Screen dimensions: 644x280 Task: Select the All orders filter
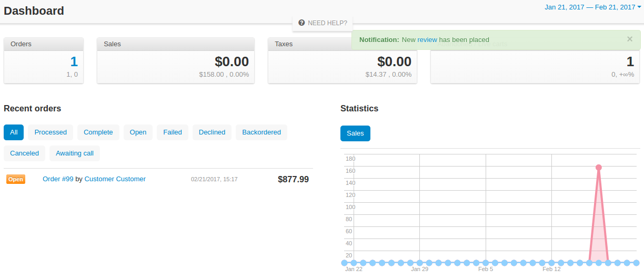[x=14, y=132]
